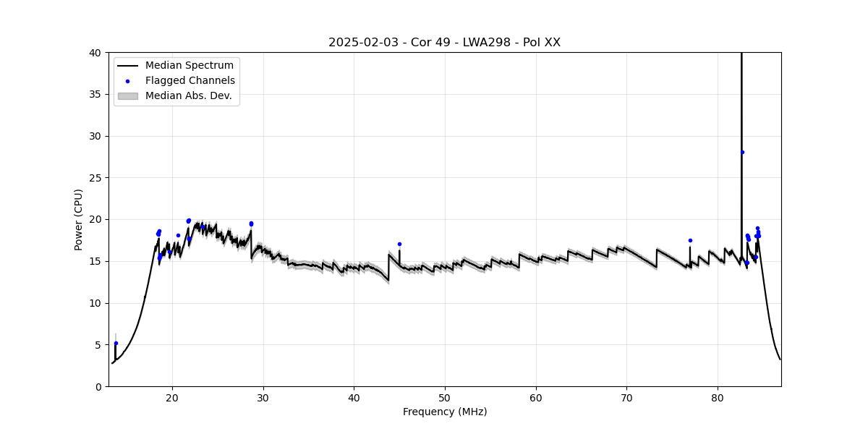Click the y-axis tick label 0
868x434 pixels.
click(98, 386)
